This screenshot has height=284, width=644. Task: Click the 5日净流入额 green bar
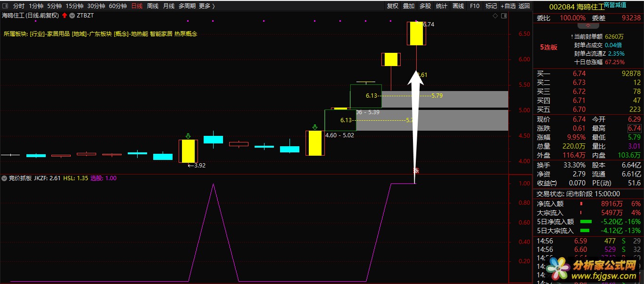coord(586,222)
